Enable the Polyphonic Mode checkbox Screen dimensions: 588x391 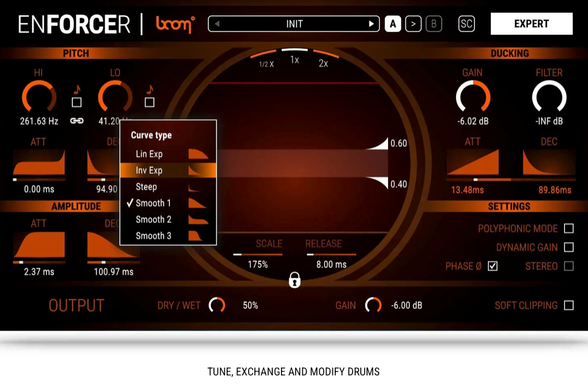tap(568, 229)
